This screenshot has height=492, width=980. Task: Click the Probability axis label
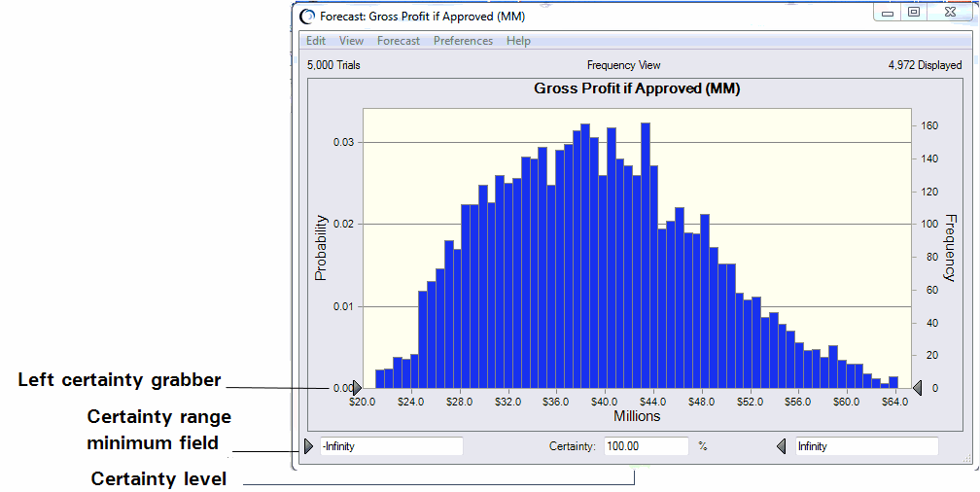pos(321,248)
